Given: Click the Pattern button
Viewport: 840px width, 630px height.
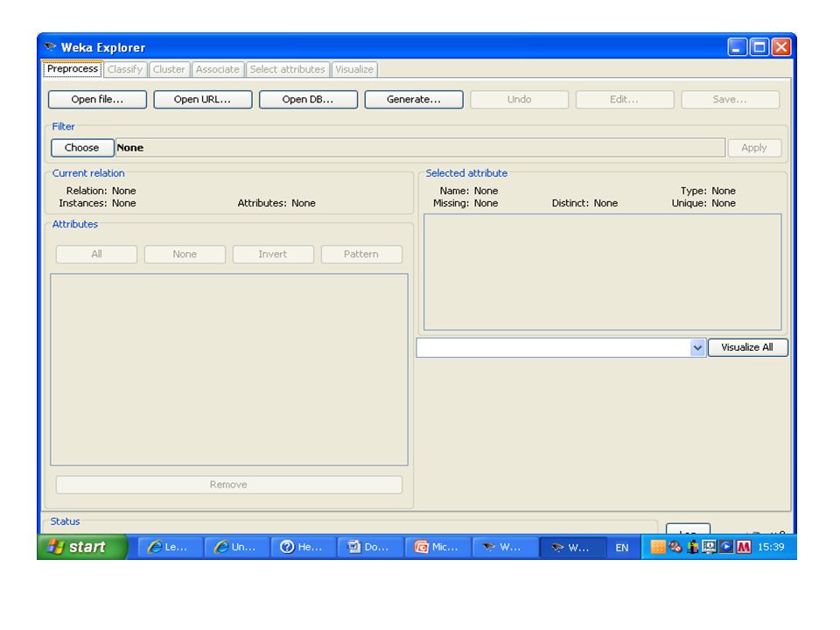Looking at the screenshot, I should click(x=361, y=255).
